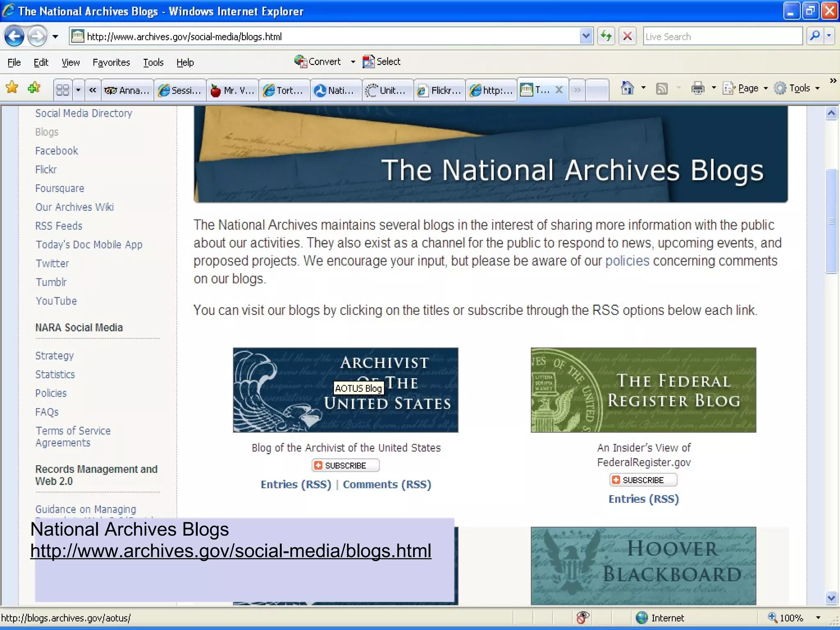
Task: Click the browser Back arrow button
Action: tap(14, 37)
